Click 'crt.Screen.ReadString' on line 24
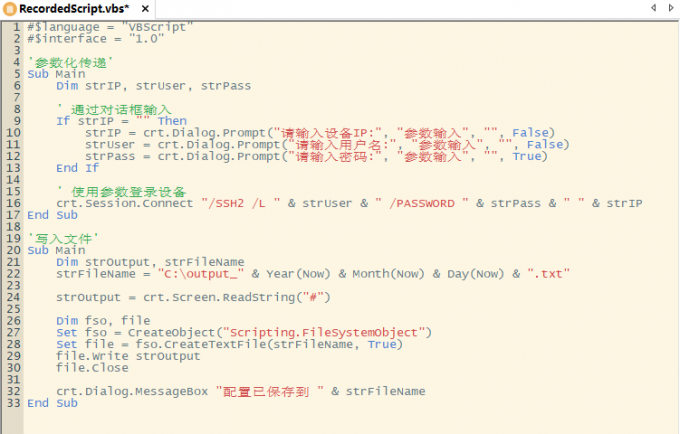The height and width of the screenshot is (434, 680). coord(219,297)
